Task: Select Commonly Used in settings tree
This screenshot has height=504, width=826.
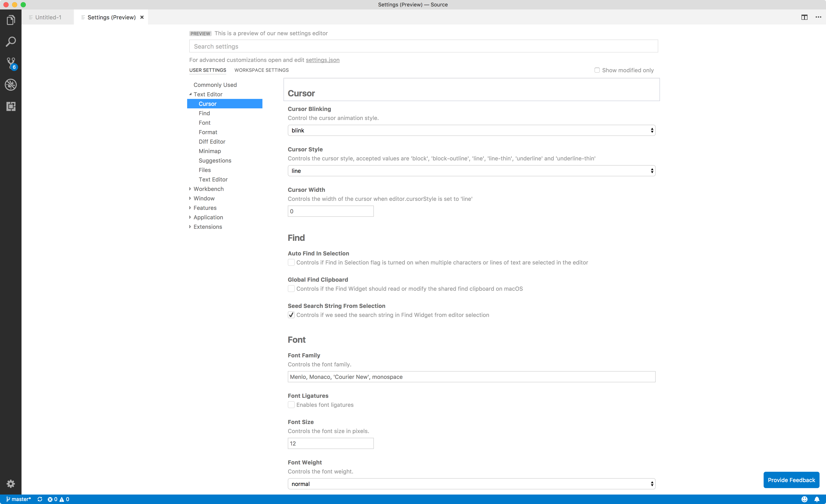Action: point(215,85)
